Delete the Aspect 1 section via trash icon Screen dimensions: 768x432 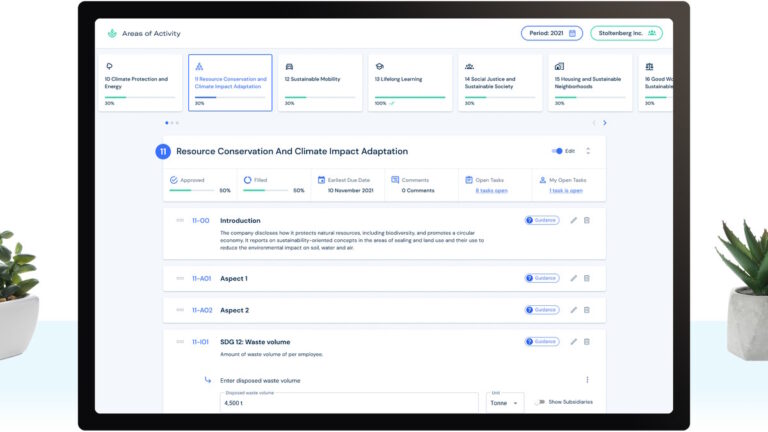587,278
